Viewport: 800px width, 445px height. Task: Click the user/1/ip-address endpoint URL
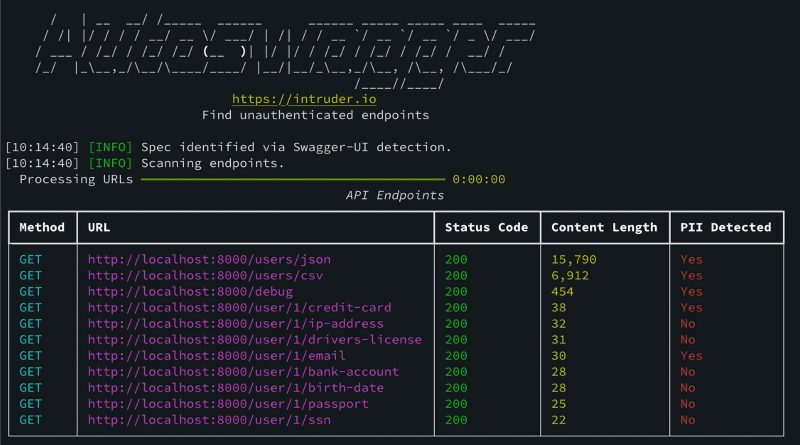235,323
